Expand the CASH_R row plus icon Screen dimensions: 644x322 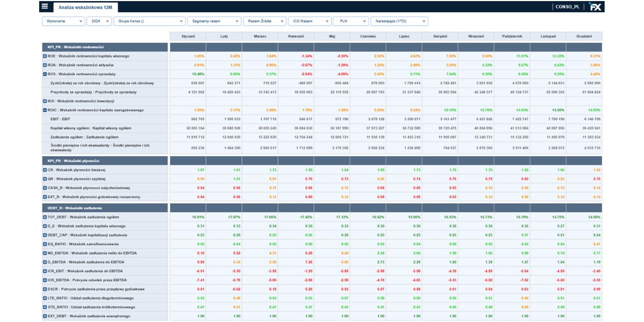[x=45, y=188]
